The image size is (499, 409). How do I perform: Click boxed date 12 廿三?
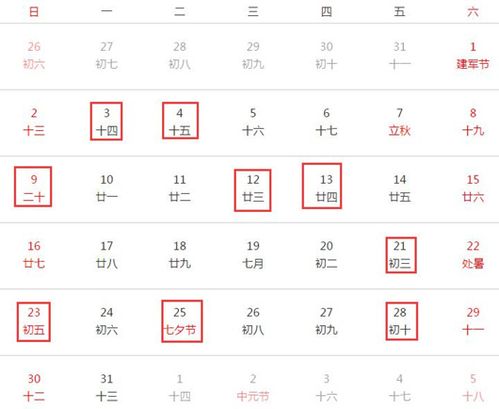click(x=253, y=190)
